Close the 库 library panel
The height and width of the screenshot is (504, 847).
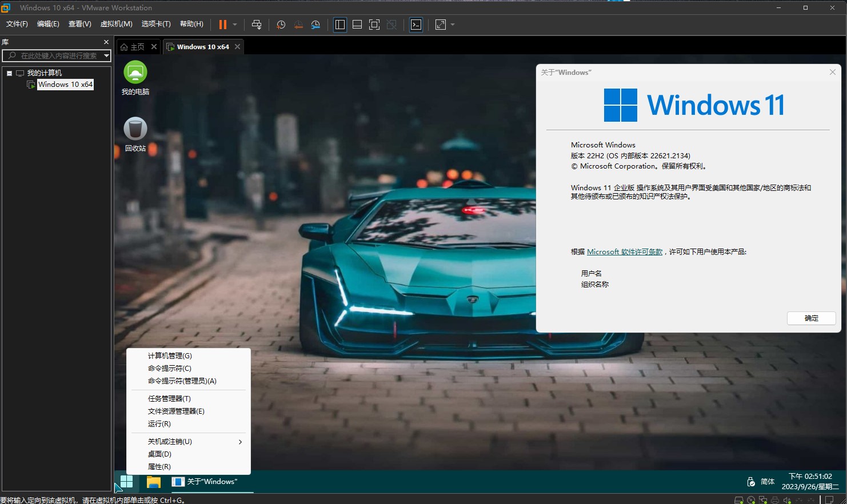[x=106, y=42]
